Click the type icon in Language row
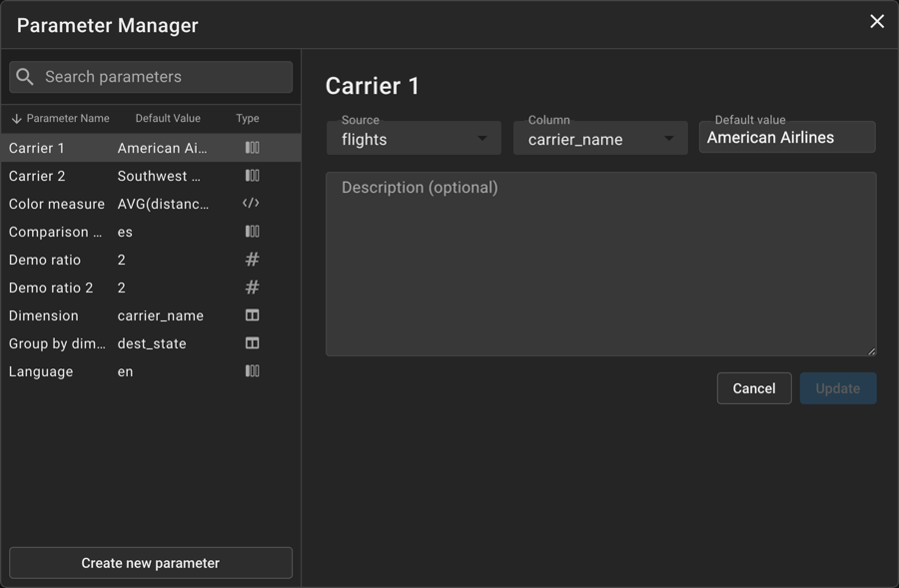The width and height of the screenshot is (899, 588). (x=252, y=371)
